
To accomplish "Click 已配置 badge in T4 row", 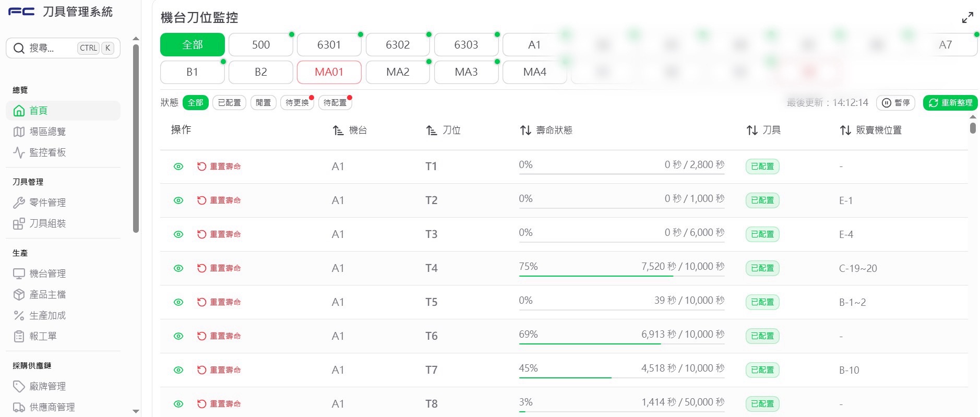I will pos(762,268).
